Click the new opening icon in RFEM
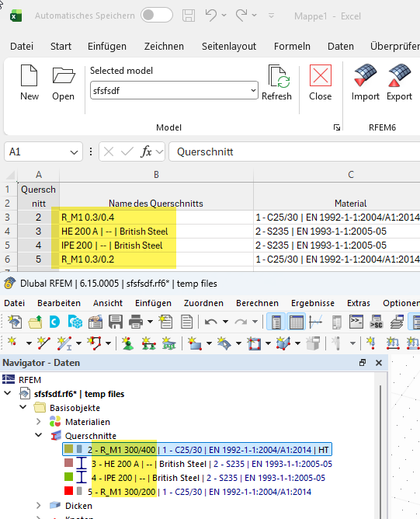Image resolution: width=420 pixels, height=519 pixels. (254, 343)
